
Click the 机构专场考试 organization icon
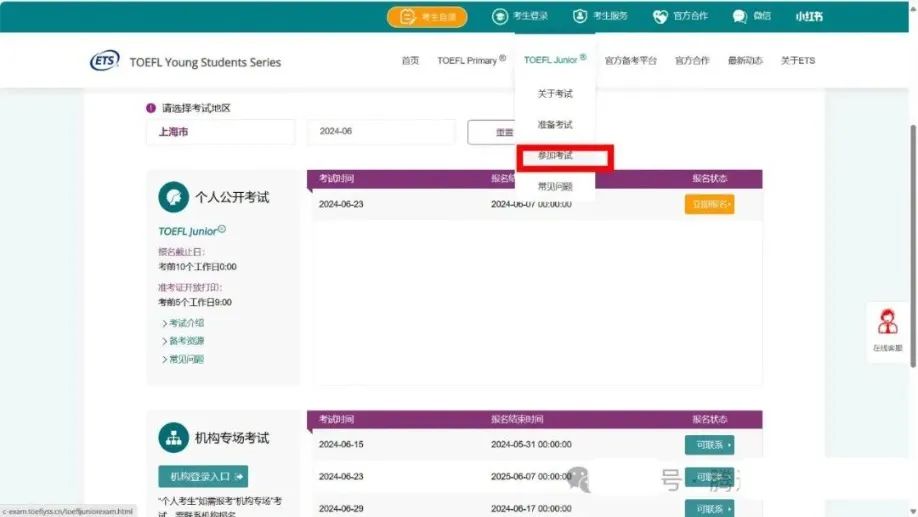point(173,437)
